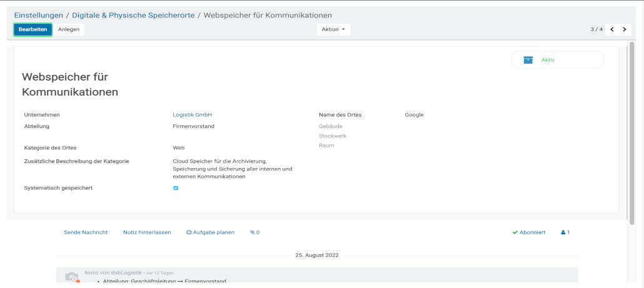Click the note author avatar icon

click(x=72, y=276)
